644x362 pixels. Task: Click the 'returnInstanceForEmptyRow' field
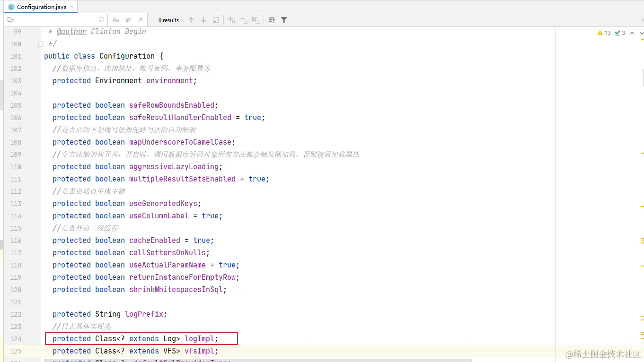(182, 277)
